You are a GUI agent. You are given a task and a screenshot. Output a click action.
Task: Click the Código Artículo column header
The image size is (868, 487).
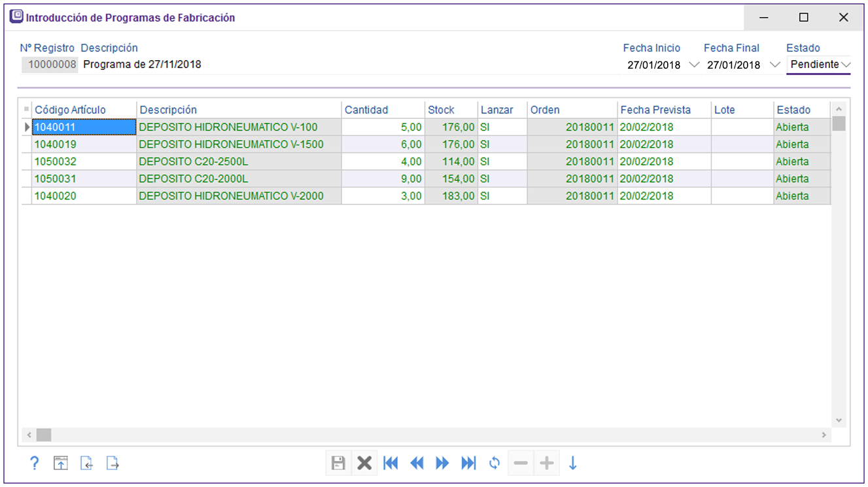[70, 110]
